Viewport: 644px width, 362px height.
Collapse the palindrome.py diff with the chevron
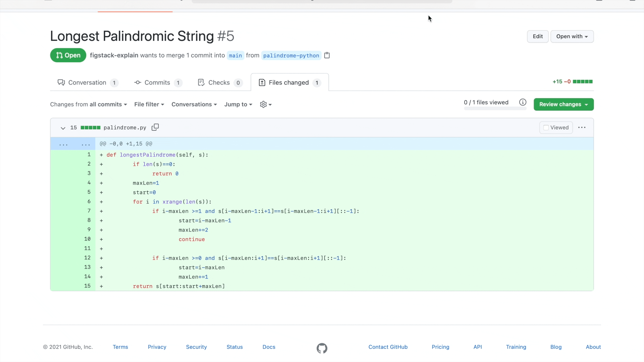point(62,128)
